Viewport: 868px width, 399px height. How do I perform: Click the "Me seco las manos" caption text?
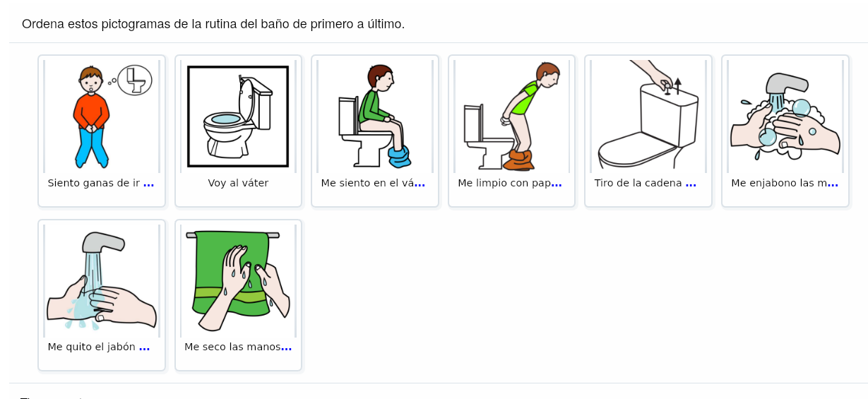coord(232,347)
